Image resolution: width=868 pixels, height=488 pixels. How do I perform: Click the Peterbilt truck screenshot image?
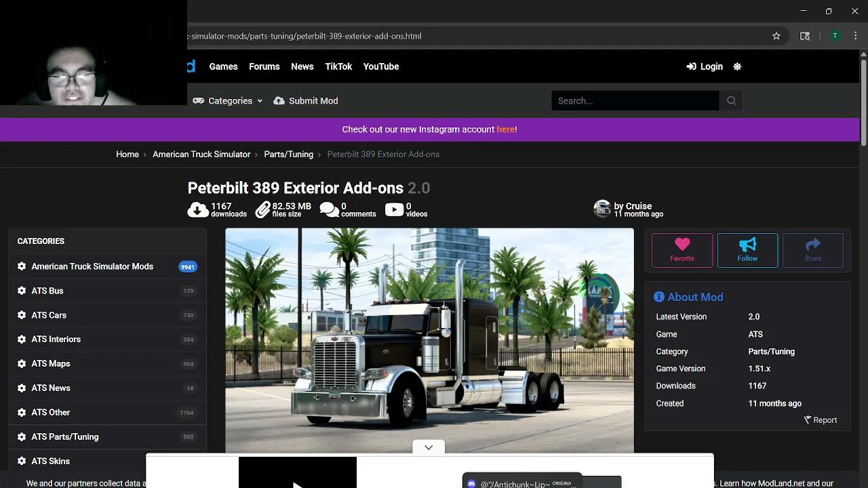coord(429,340)
